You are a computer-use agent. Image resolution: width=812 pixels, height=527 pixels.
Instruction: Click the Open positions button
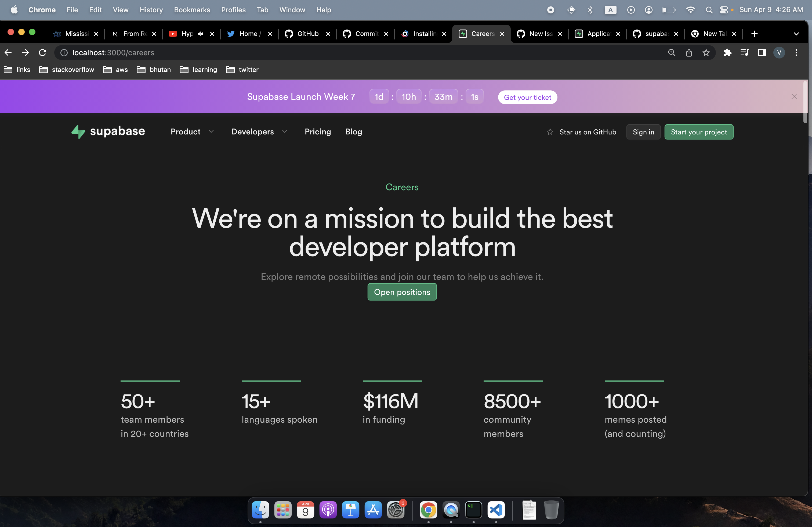click(x=402, y=292)
